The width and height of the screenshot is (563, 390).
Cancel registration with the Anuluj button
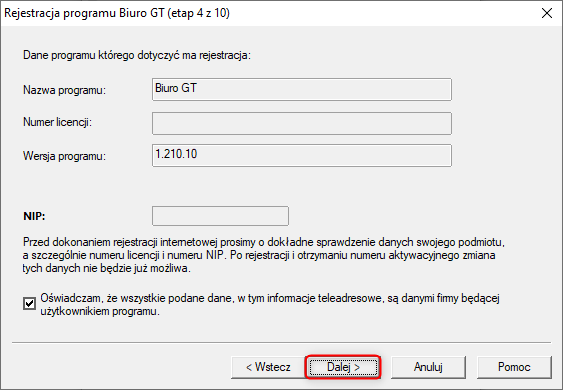click(428, 367)
